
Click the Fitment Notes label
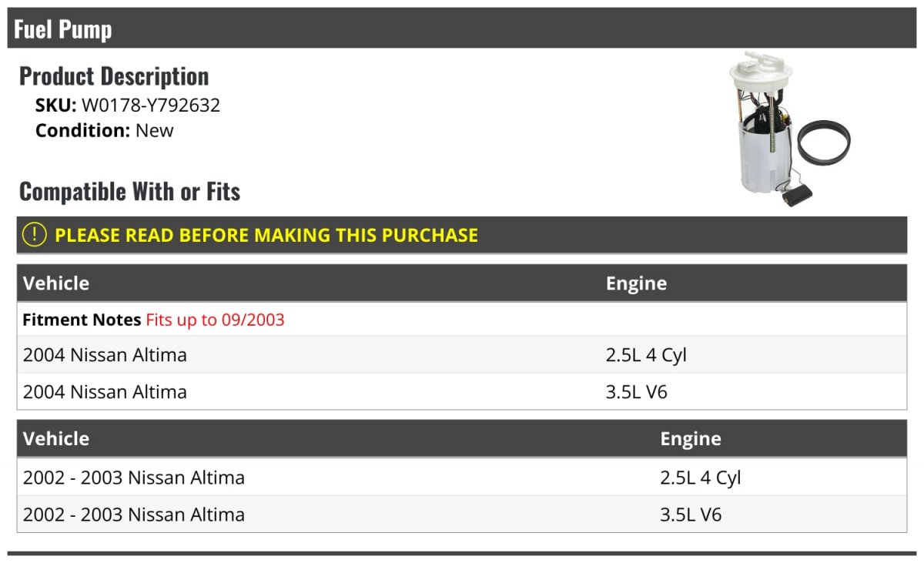pos(82,320)
